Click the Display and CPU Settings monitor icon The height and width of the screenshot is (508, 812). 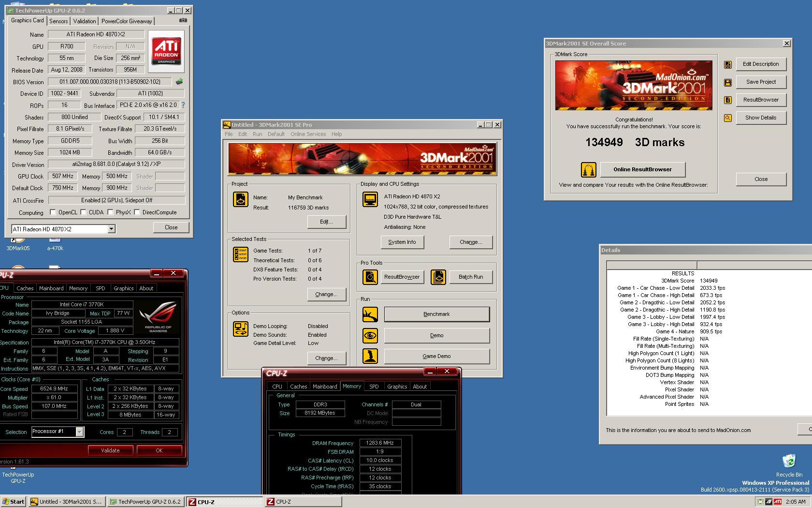coord(370,199)
